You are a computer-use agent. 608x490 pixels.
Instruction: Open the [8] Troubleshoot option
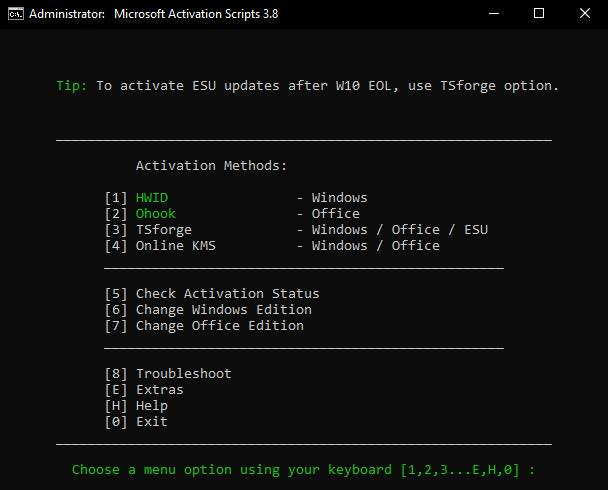[x=182, y=374]
